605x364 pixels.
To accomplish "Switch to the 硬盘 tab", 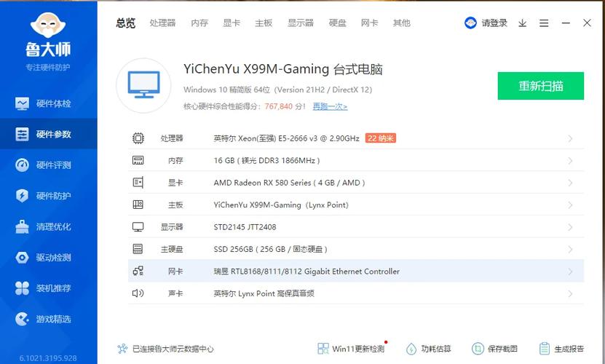I will tap(337, 23).
